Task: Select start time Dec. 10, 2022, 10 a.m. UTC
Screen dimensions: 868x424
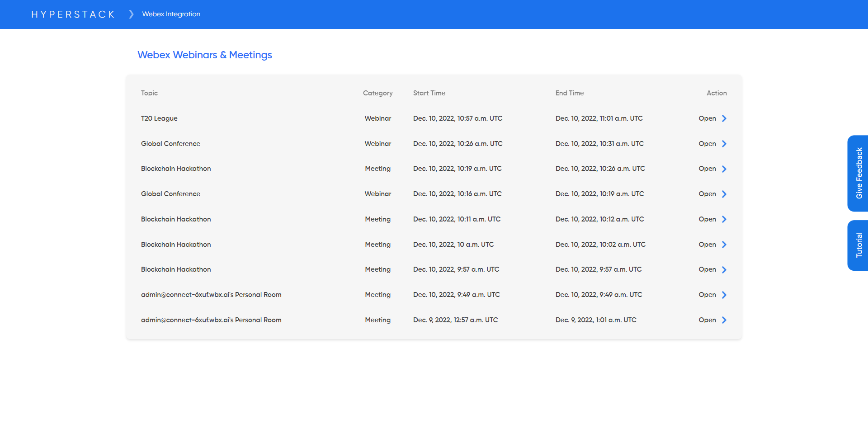Action: [x=453, y=245]
